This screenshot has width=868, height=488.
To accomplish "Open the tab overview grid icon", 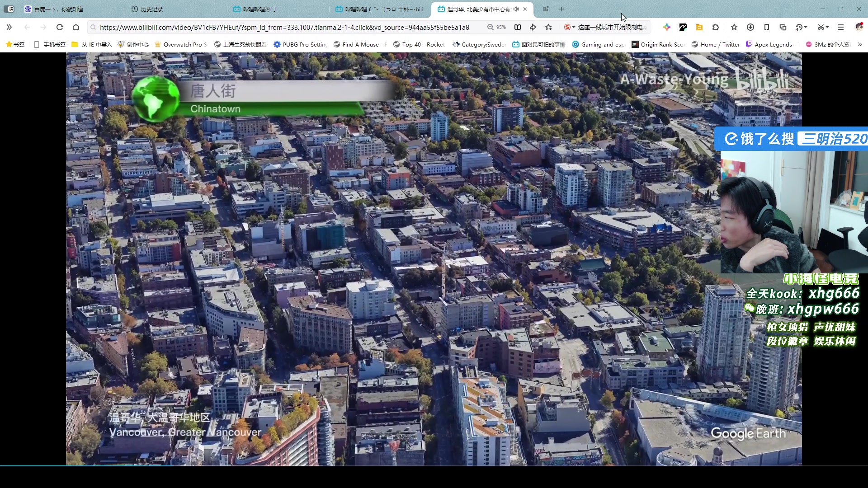I will tap(546, 9).
